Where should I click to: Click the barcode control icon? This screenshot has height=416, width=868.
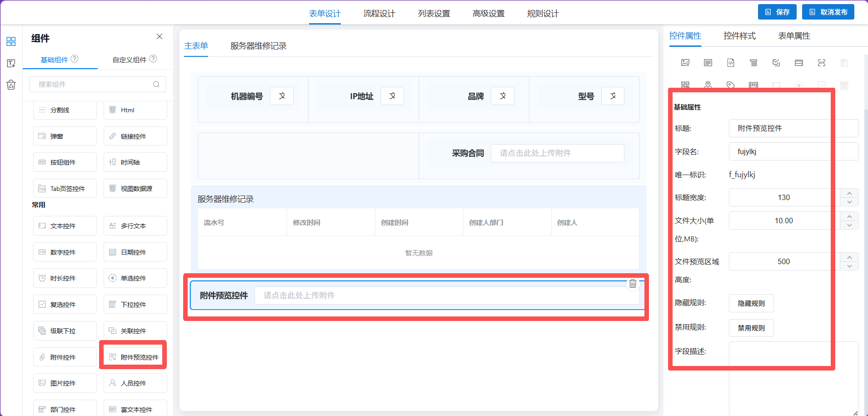(x=753, y=85)
